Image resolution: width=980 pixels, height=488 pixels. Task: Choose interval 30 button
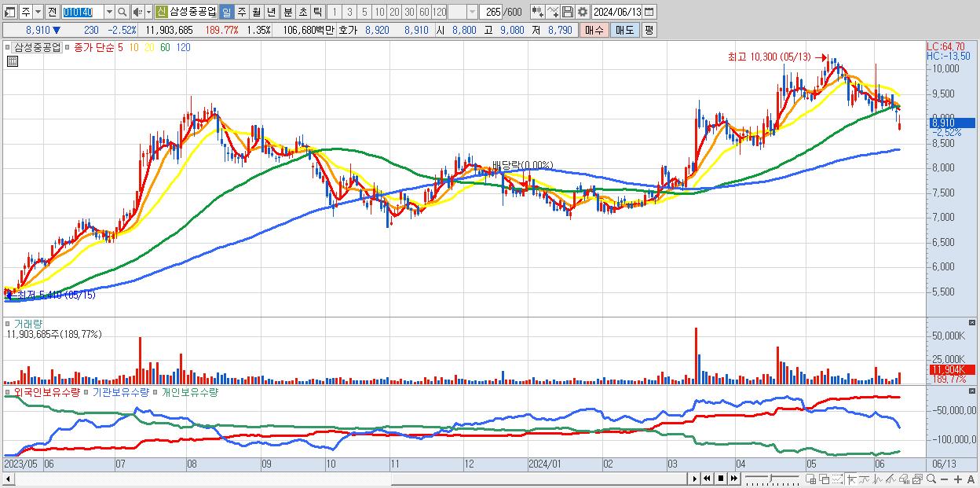click(x=409, y=13)
